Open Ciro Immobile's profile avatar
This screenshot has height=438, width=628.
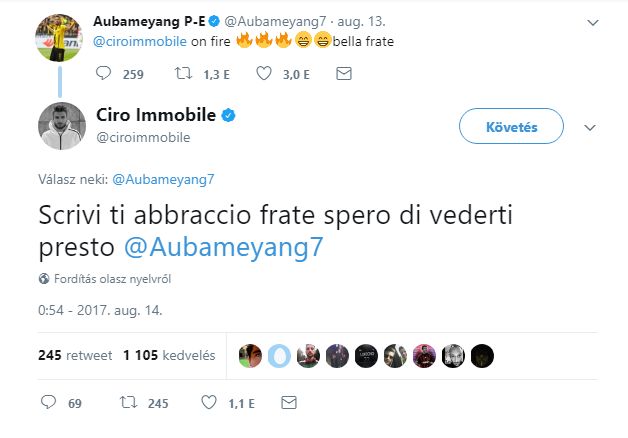click(x=61, y=126)
